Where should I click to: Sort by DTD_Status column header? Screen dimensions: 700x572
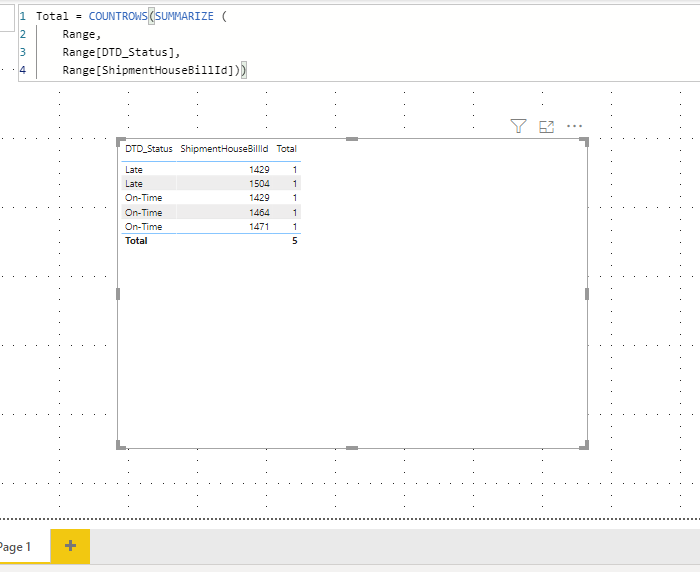149,149
